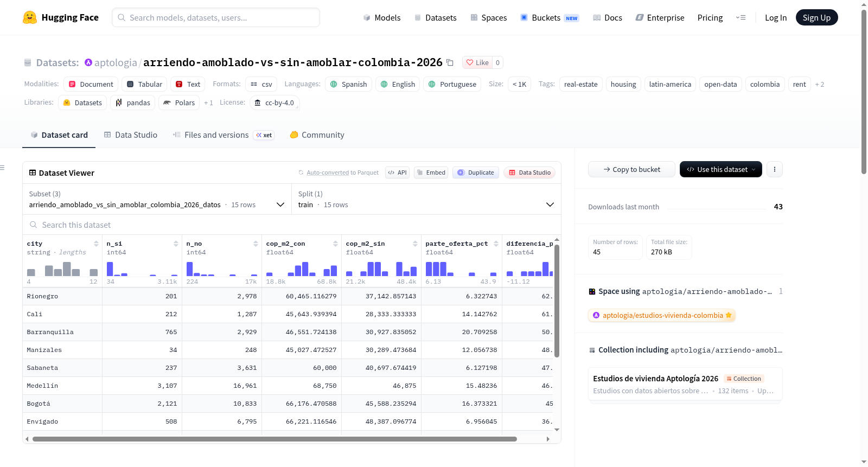Click the xet storage badge
This screenshot has width=868, height=467.
[x=264, y=135]
